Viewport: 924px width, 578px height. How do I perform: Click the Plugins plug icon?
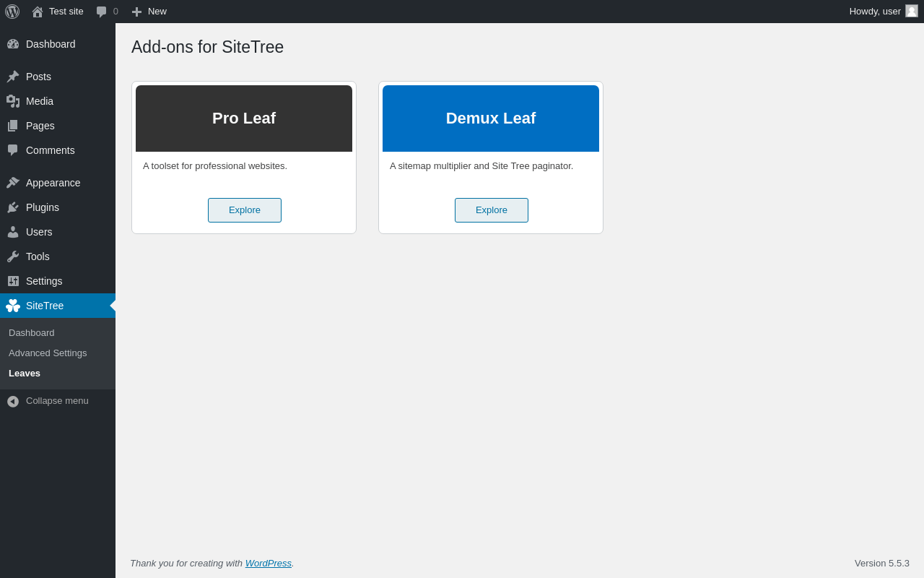point(13,207)
